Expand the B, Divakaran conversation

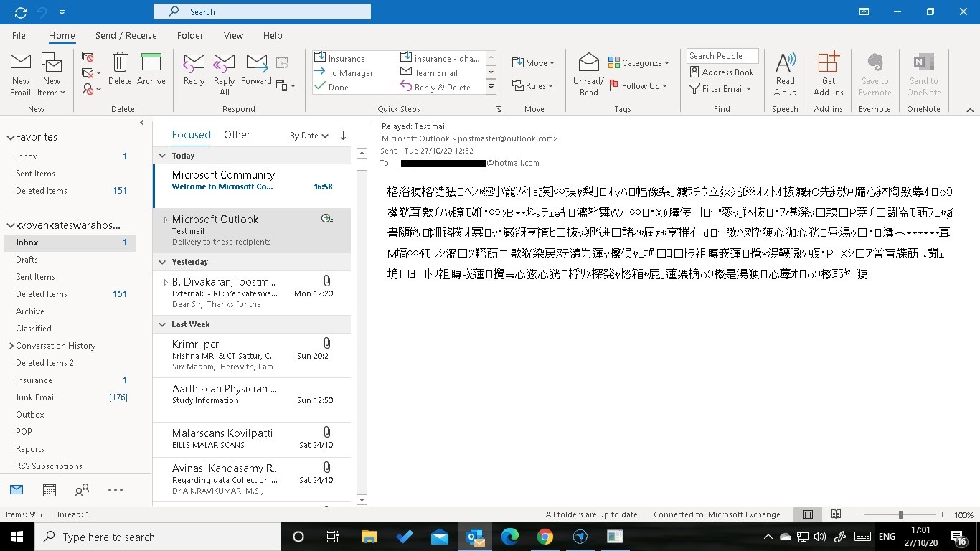point(166,282)
